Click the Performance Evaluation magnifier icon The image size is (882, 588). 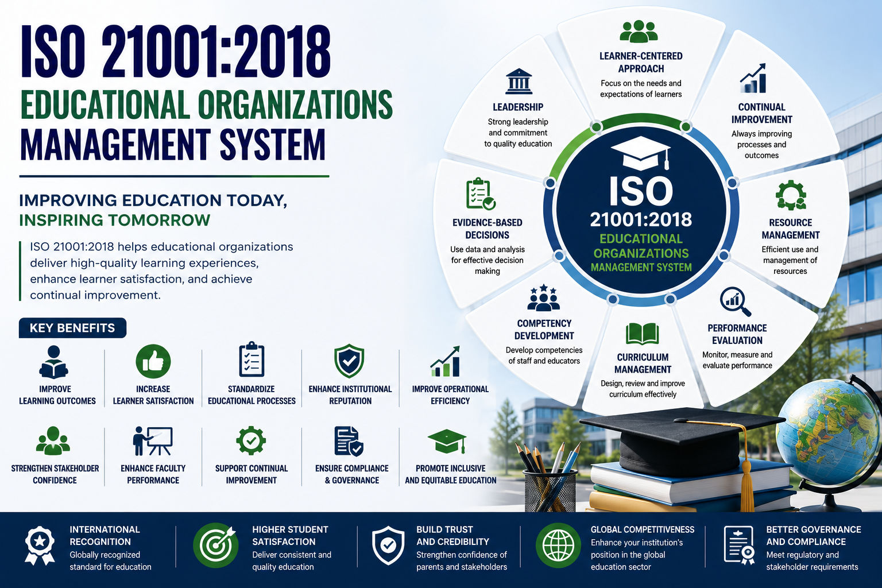(x=736, y=302)
